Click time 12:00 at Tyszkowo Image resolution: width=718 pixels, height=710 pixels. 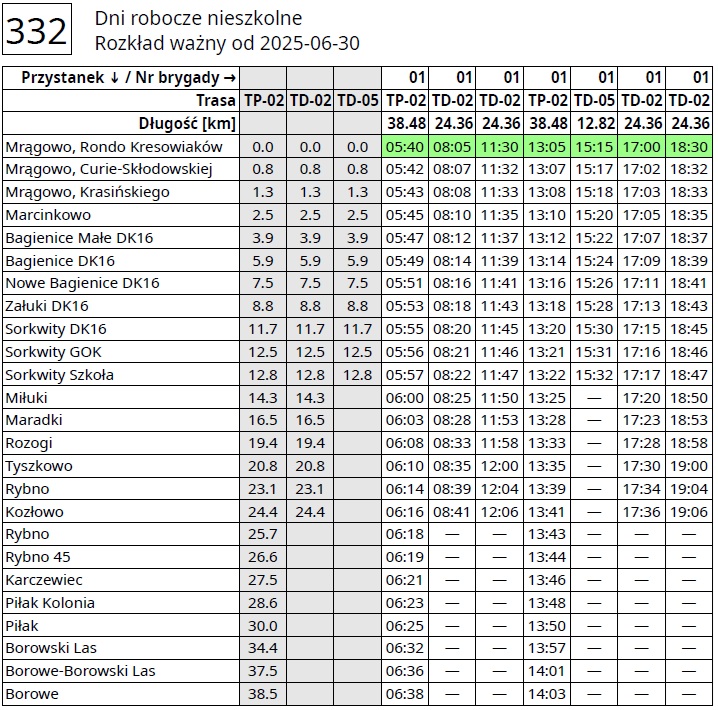pyautogui.click(x=500, y=466)
